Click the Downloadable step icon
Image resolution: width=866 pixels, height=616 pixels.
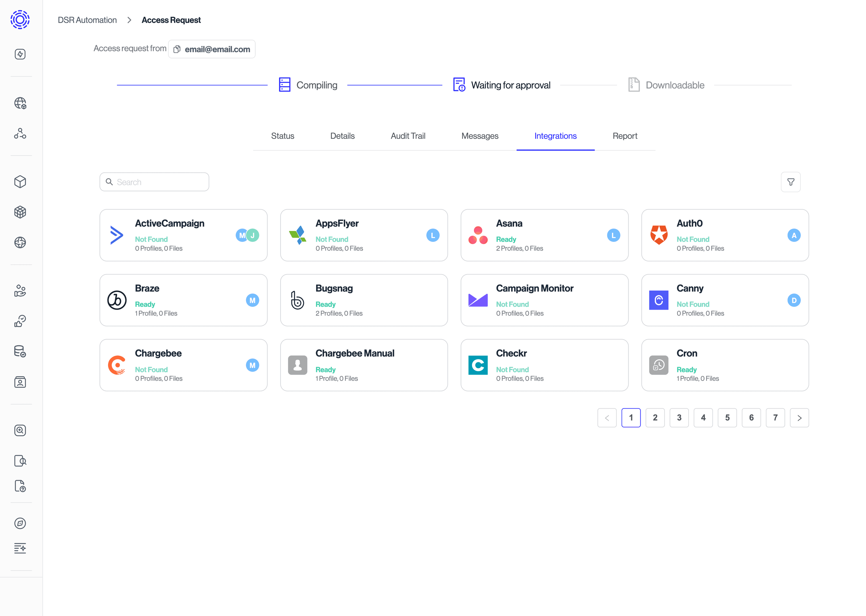634,85
